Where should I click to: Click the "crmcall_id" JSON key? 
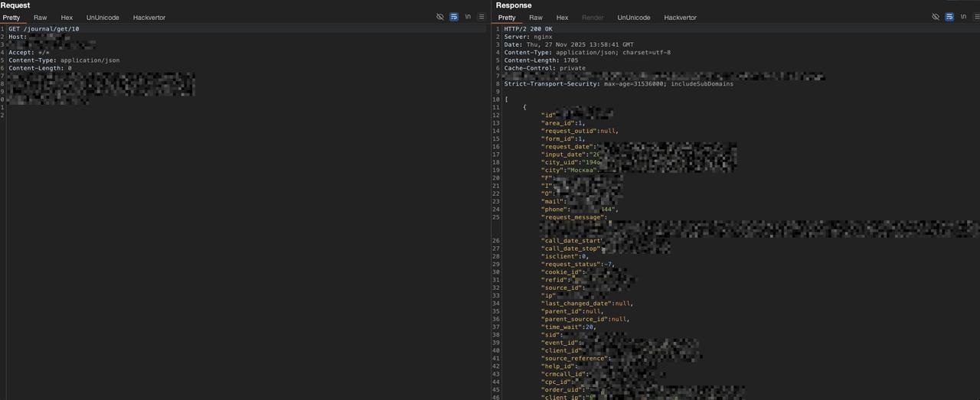(564, 374)
